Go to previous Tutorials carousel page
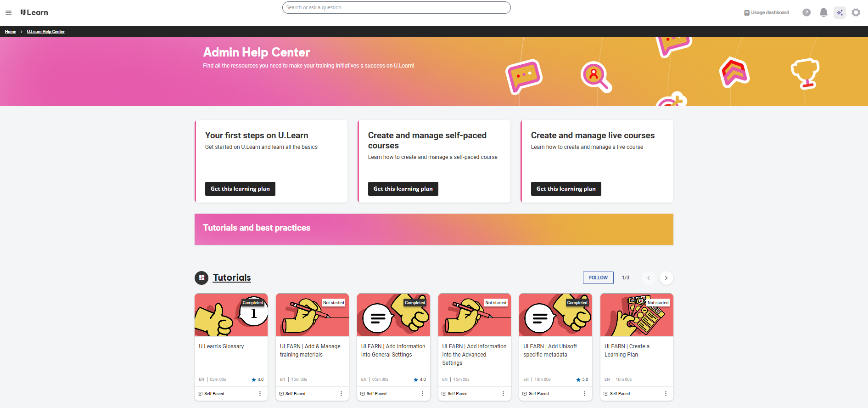868x408 pixels. click(x=649, y=278)
